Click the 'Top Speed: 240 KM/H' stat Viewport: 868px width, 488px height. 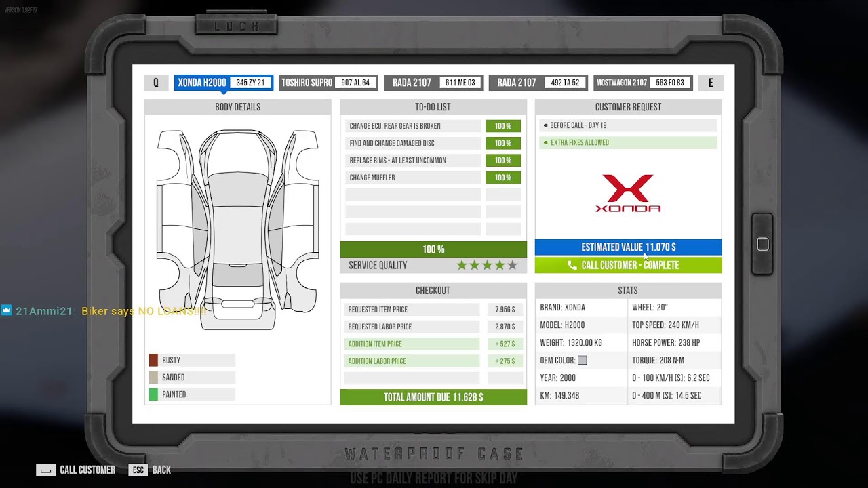(666, 325)
